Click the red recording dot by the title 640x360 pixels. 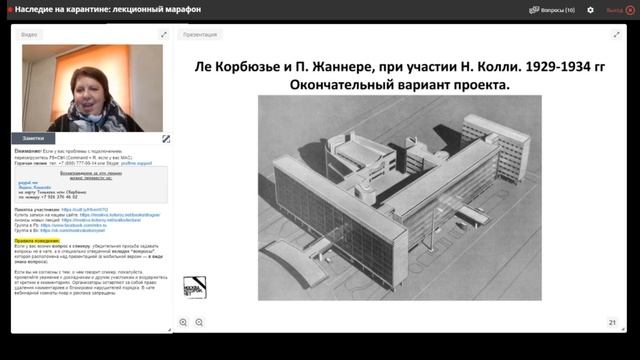[10, 10]
